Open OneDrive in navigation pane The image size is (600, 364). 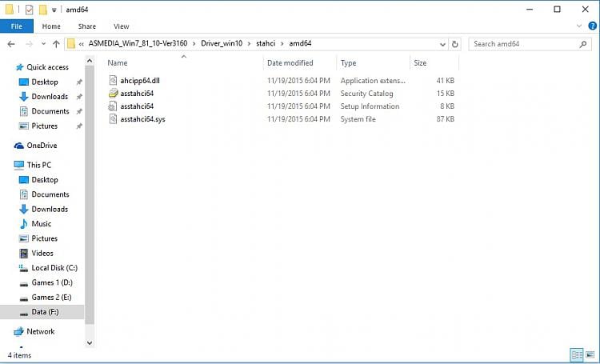[42, 146]
